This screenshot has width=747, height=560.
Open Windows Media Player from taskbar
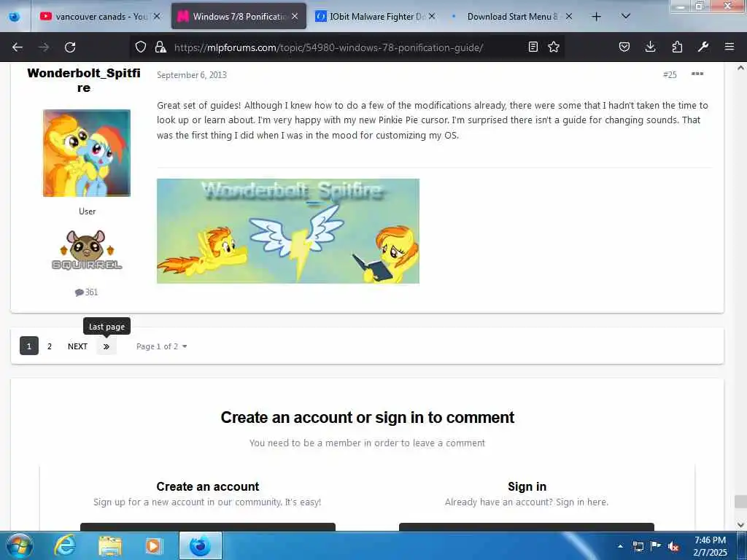153,545
